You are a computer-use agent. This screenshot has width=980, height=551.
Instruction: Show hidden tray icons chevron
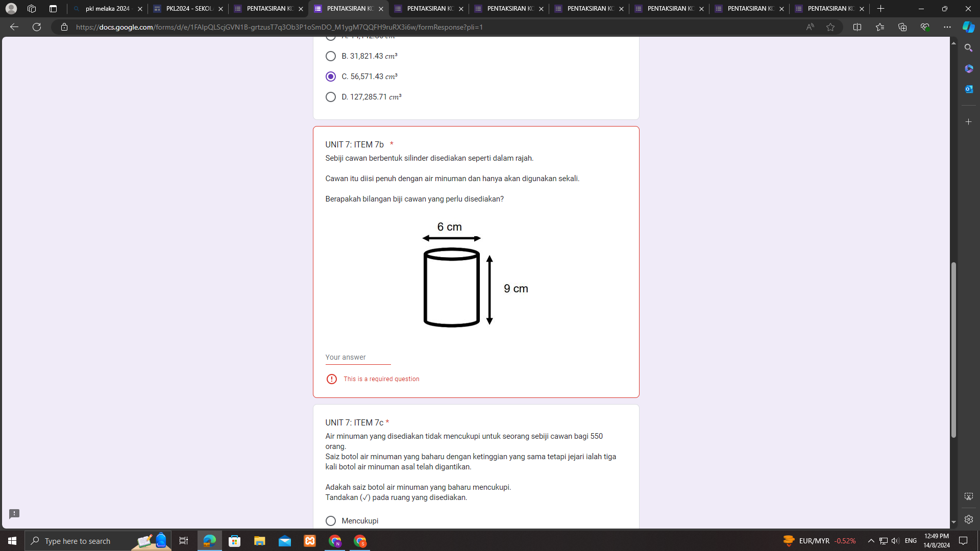pos(871,541)
